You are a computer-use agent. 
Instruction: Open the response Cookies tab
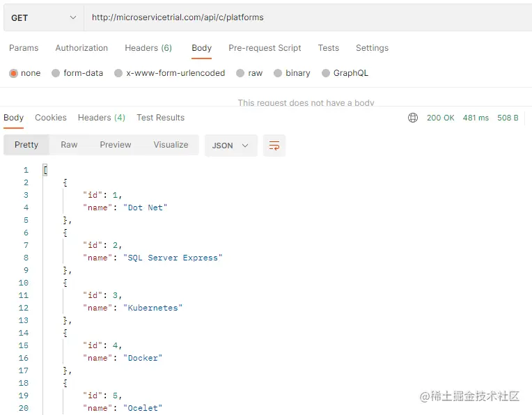coord(51,118)
